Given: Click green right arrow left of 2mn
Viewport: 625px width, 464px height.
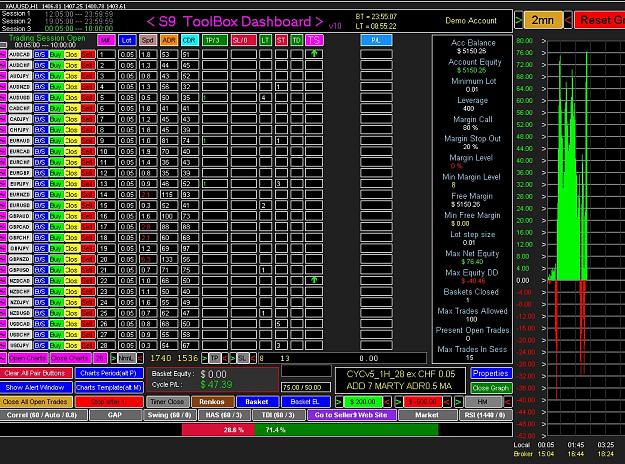Looking at the screenshot, I should (x=519, y=20).
